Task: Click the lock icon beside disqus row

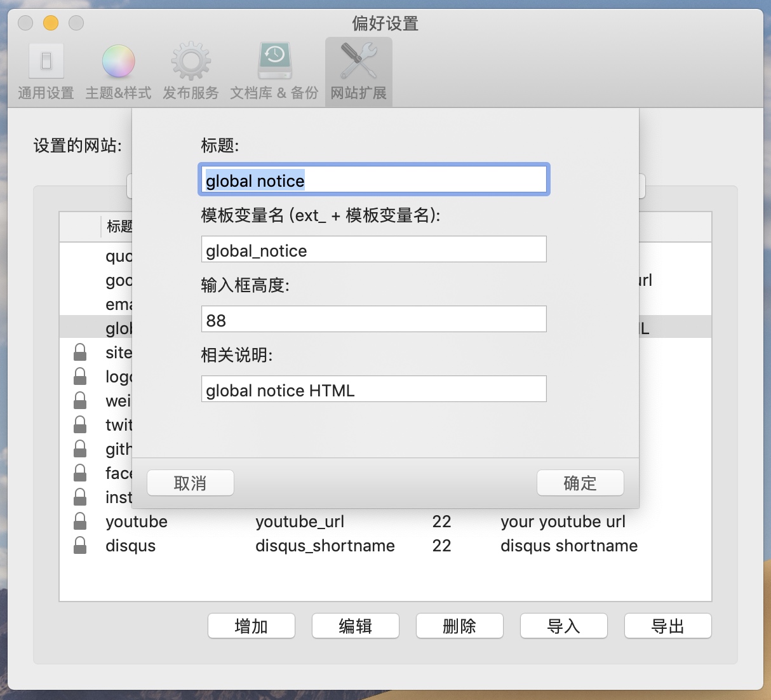Action: 80,546
